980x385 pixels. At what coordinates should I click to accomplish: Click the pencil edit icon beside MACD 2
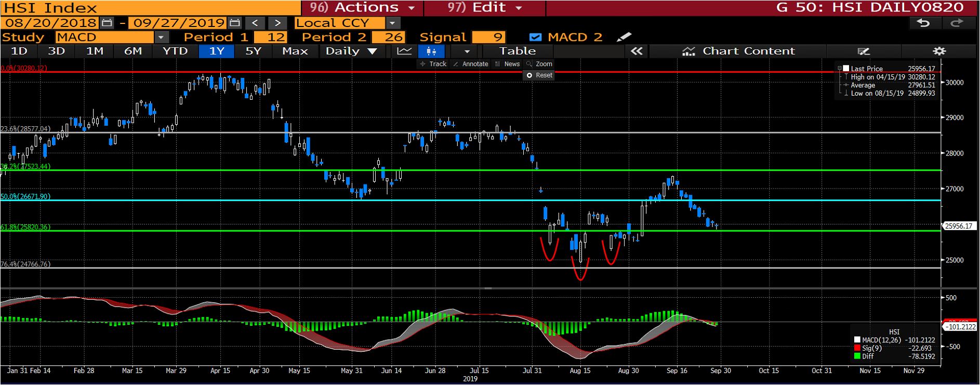click(x=624, y=37)
